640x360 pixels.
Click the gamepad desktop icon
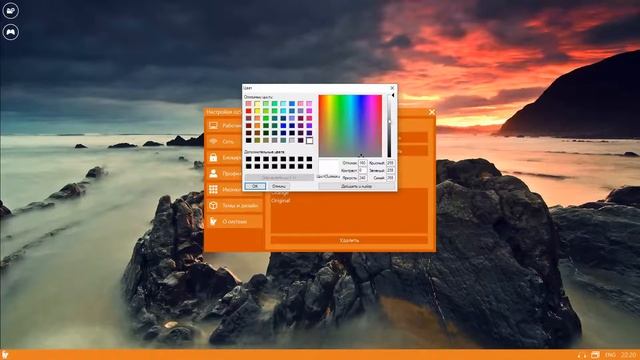[x=10, y=32]
